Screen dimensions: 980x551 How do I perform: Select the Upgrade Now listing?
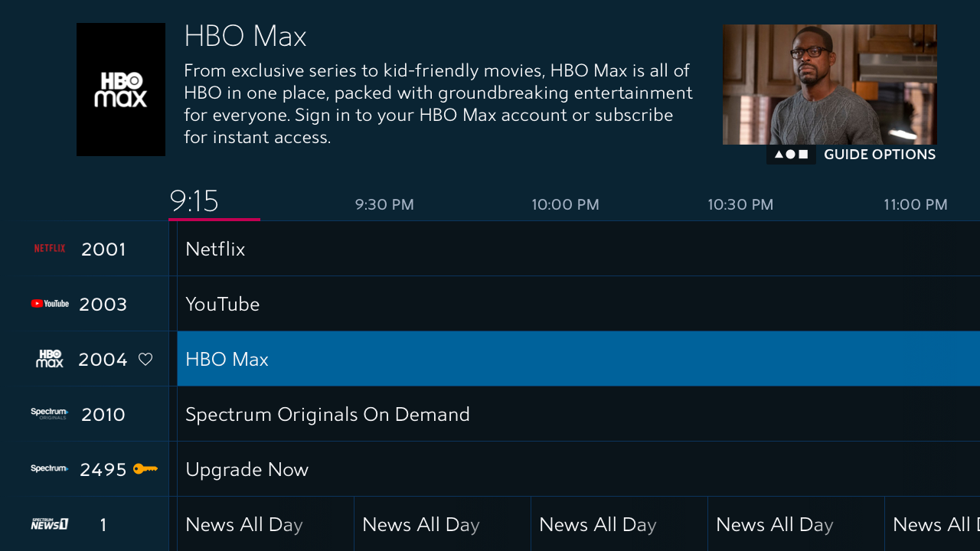(578, 469)
